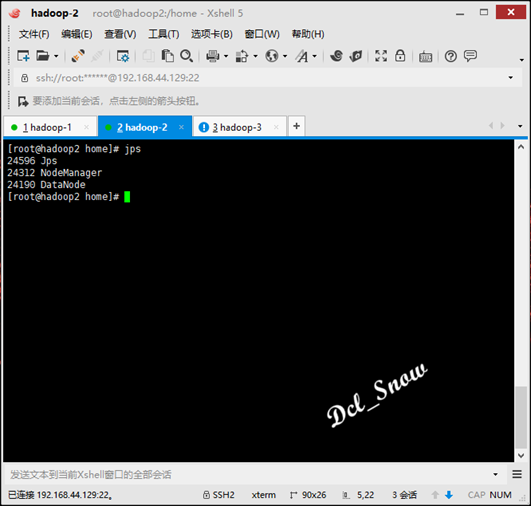
Task: Click the chat feedback bubble icon
Action: pyautogui.click(x=470, y=56)
